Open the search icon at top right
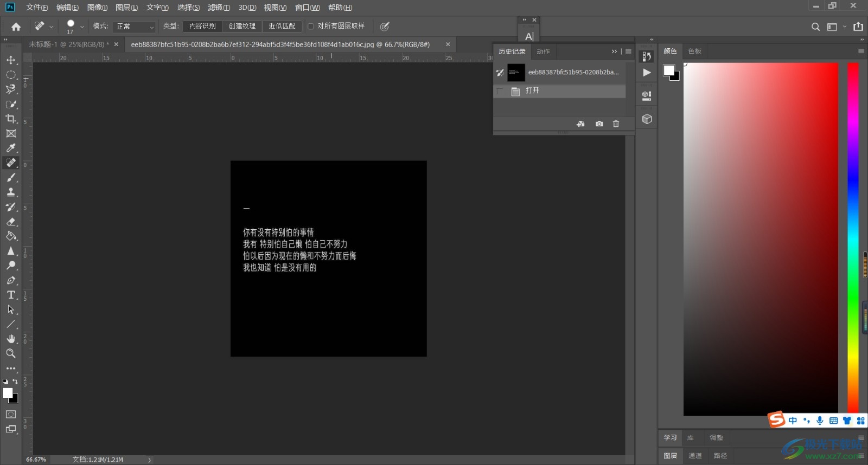 point(815,27)
